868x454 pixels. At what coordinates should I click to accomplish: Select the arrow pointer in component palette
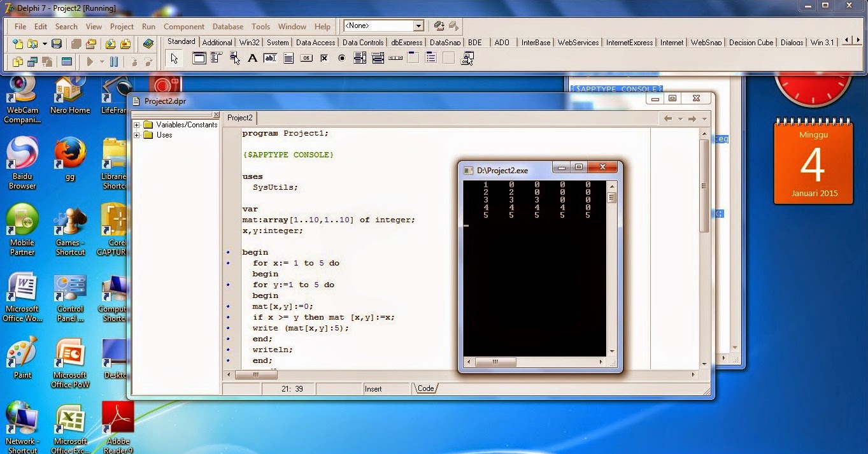point(174,59)
